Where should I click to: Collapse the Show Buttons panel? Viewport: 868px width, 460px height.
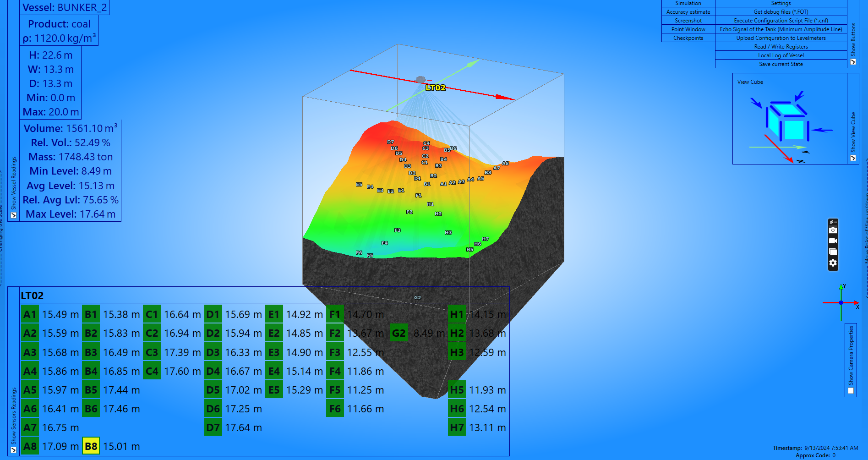[853, 62]
